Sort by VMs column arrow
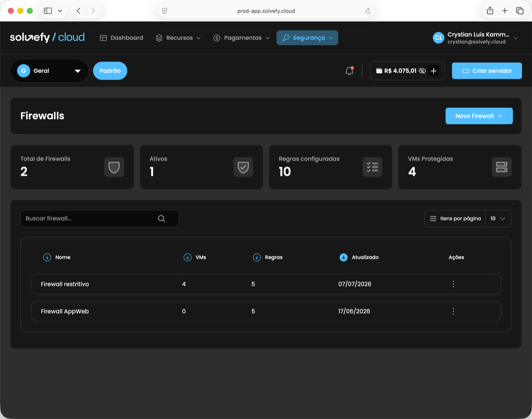Image resolution: width=532 pixels, height=419 pixels. point(188,257)
